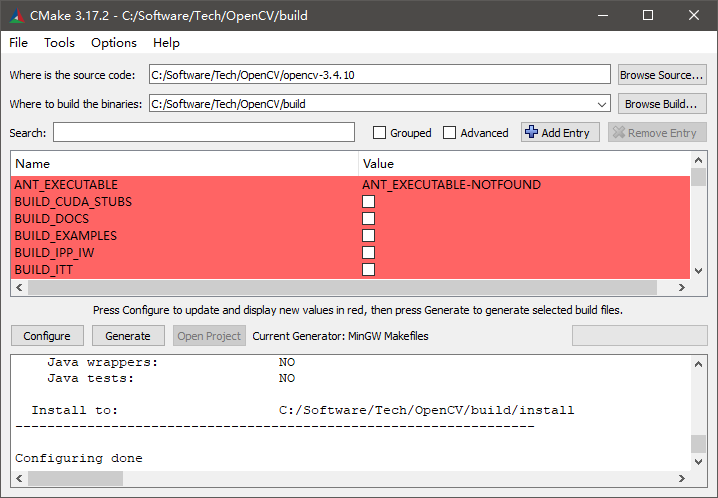Expand the build binaries path dropdown

click(602, 104)
